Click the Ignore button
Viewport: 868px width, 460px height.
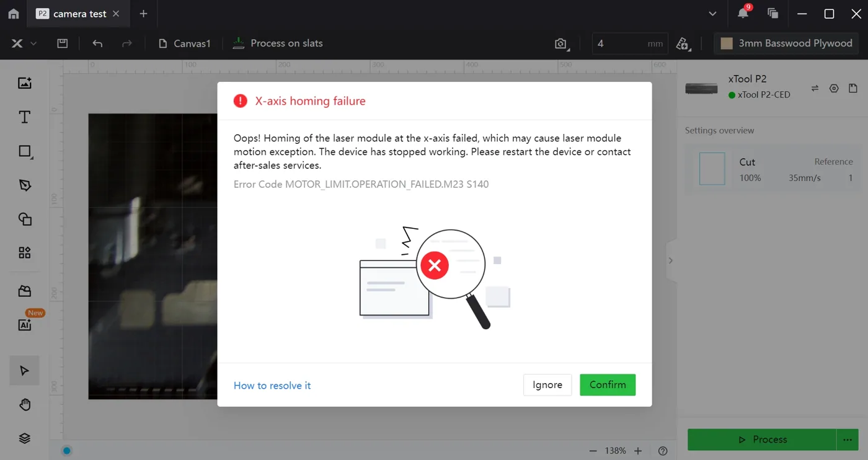(547, 384)
